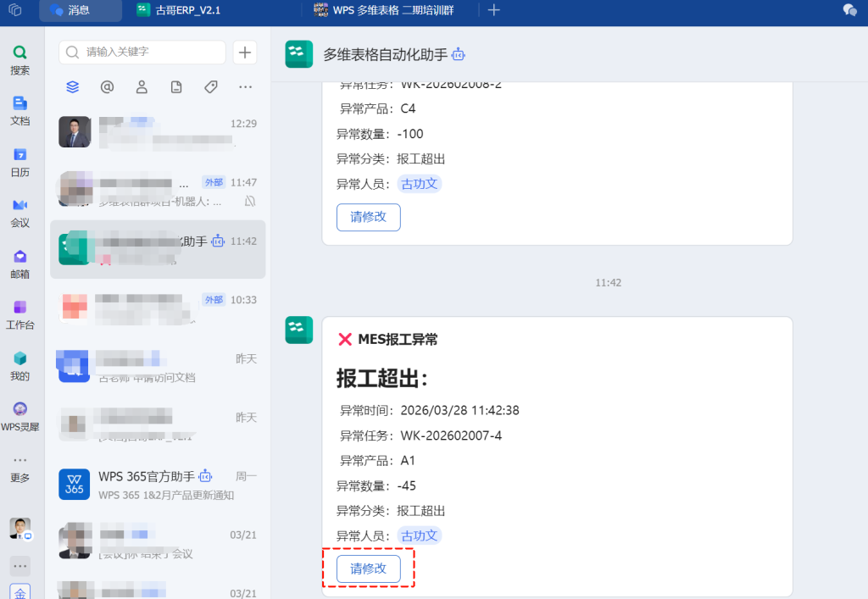Click 请修改 button in the C4 report card
The width and height of the screenshot is (868, 599).
[368, 217]
